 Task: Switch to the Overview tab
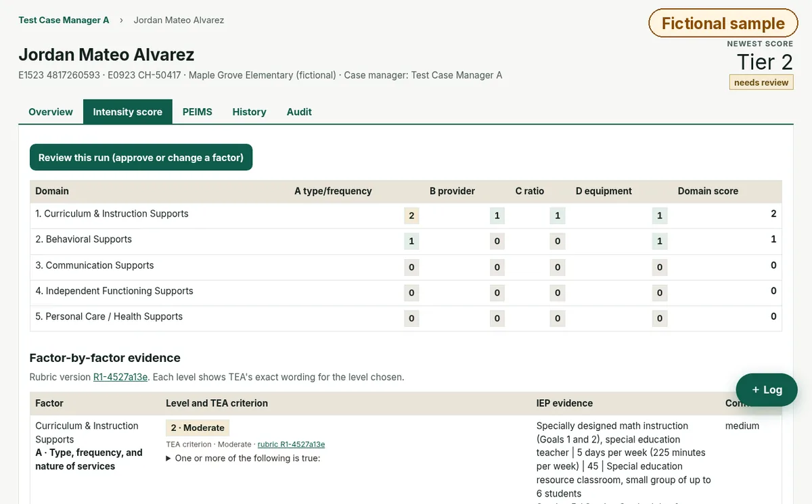point(51,112)
